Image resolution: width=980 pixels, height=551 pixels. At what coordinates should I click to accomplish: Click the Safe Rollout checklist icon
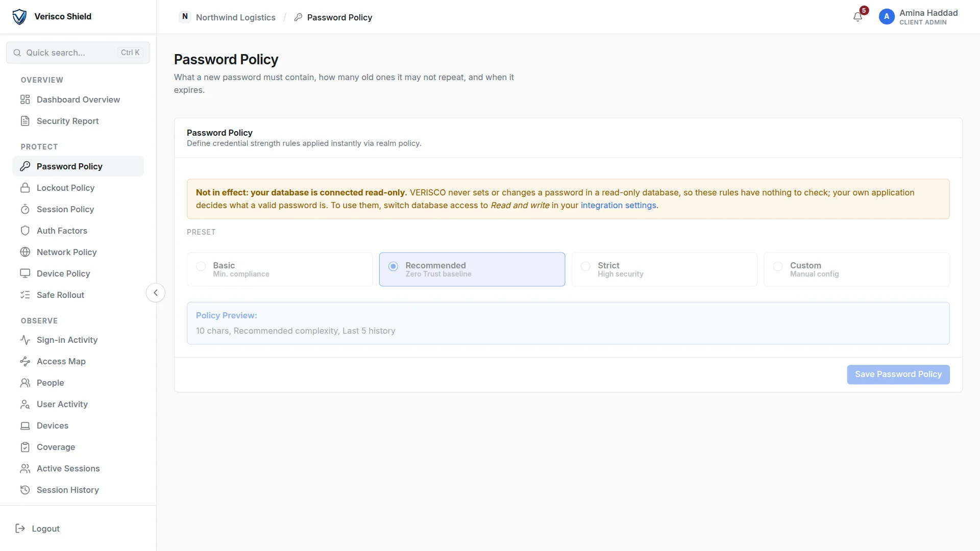[25, 295]
